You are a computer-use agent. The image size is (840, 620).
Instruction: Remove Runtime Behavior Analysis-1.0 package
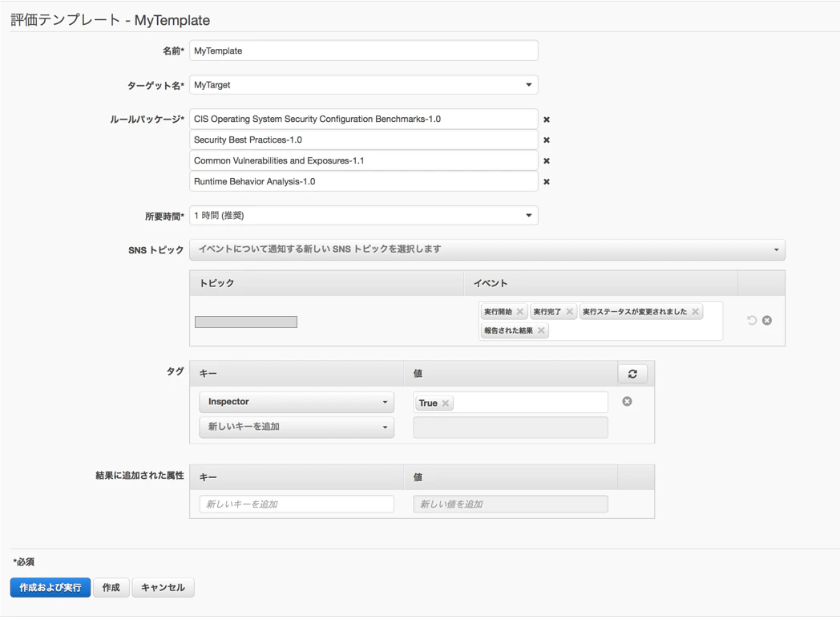pos(547,181)
